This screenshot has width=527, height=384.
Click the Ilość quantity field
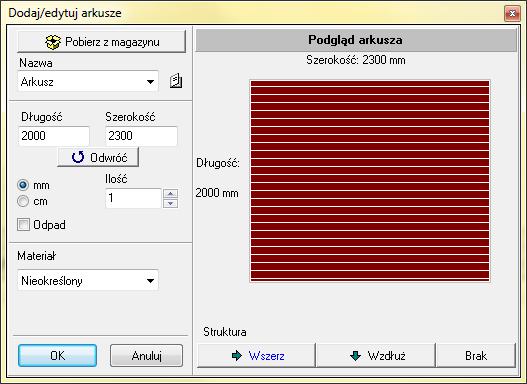pyautogui.click(x=133, y=198)
